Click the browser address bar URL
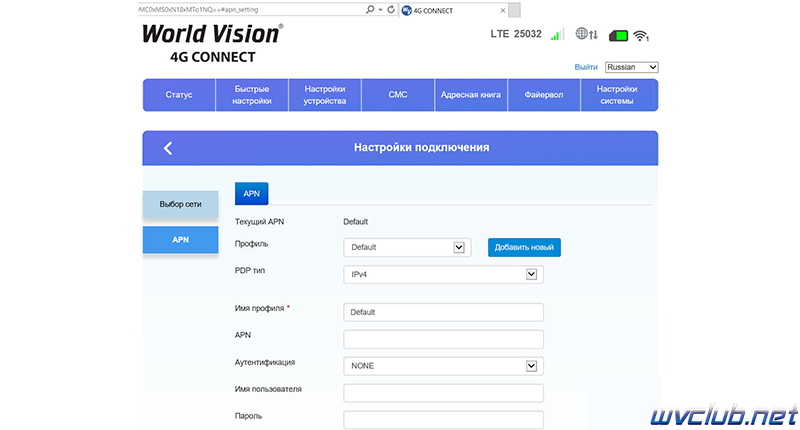The width and height of the screenshot is (800, 430). [199, 10]
